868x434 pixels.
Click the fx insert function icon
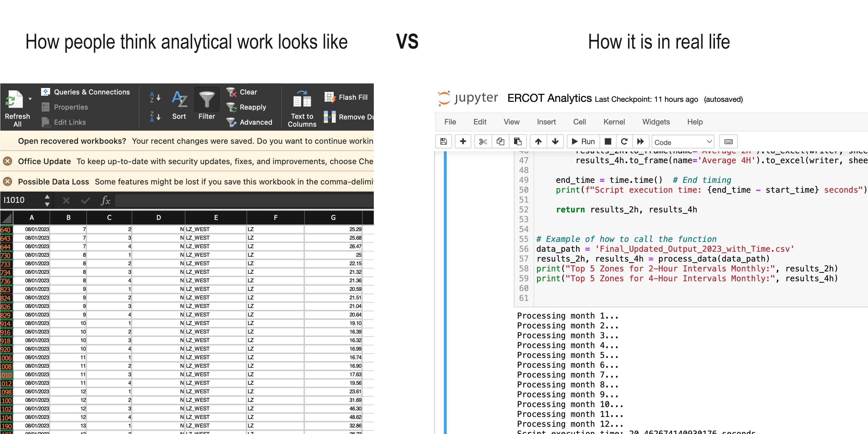pos(106,201)
